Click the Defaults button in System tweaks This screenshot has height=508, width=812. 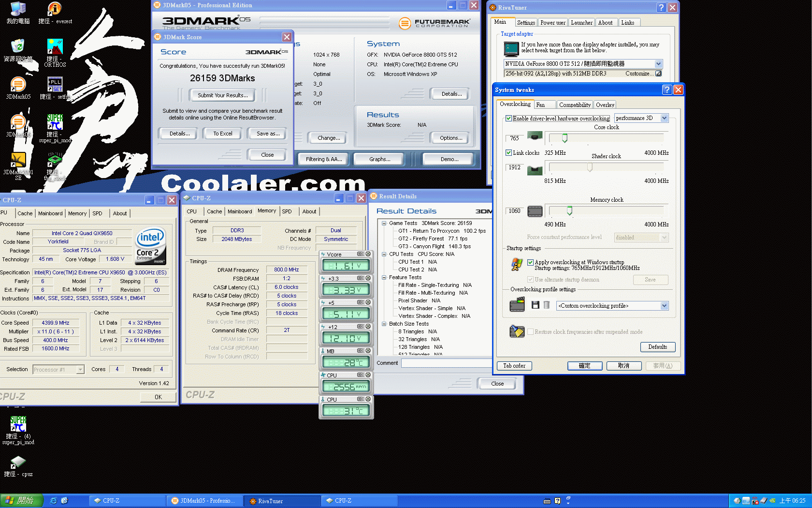point(657,347)
